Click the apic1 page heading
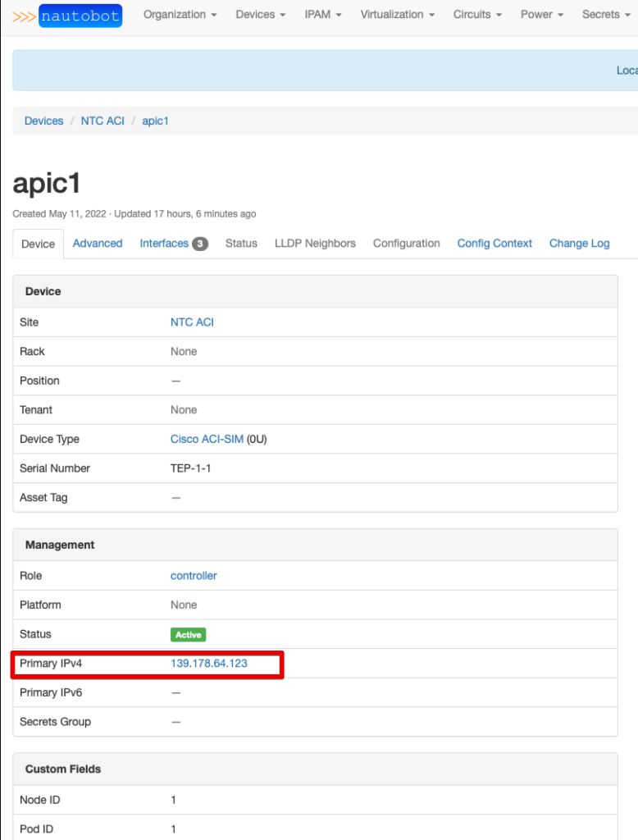Viewport: 638px width, 840px height. click(x=47, y=184)
